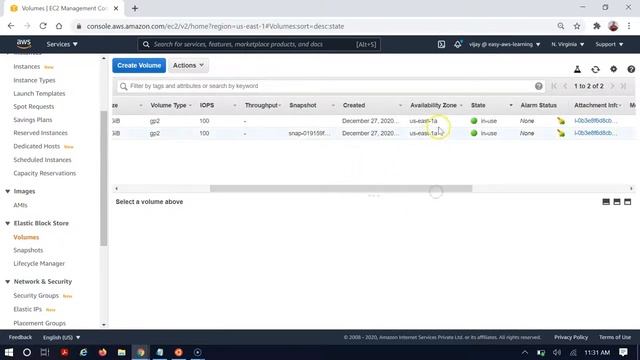Screen dimensions: 640x360
Task: Open File Explorer from taskbar
Action: [122, 352]
